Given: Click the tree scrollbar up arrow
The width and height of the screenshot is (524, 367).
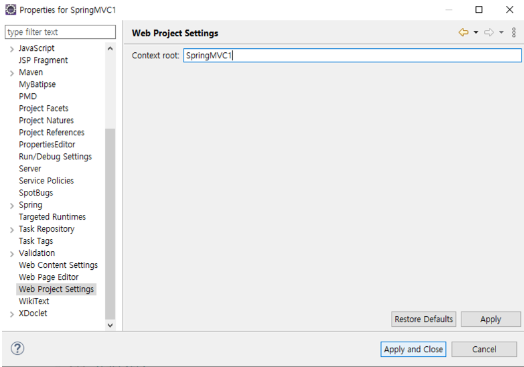Looking at the screenshot, I should click(110, 48).
